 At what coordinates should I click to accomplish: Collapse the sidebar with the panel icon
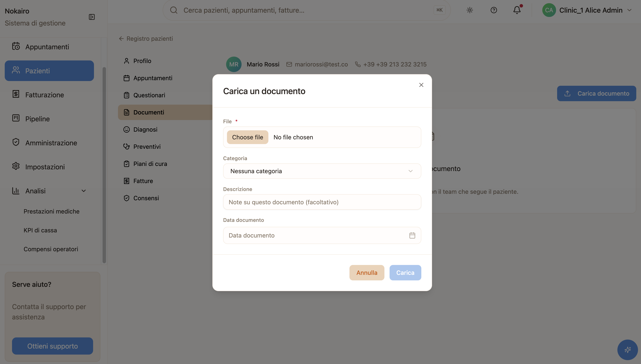pos(92,17)
